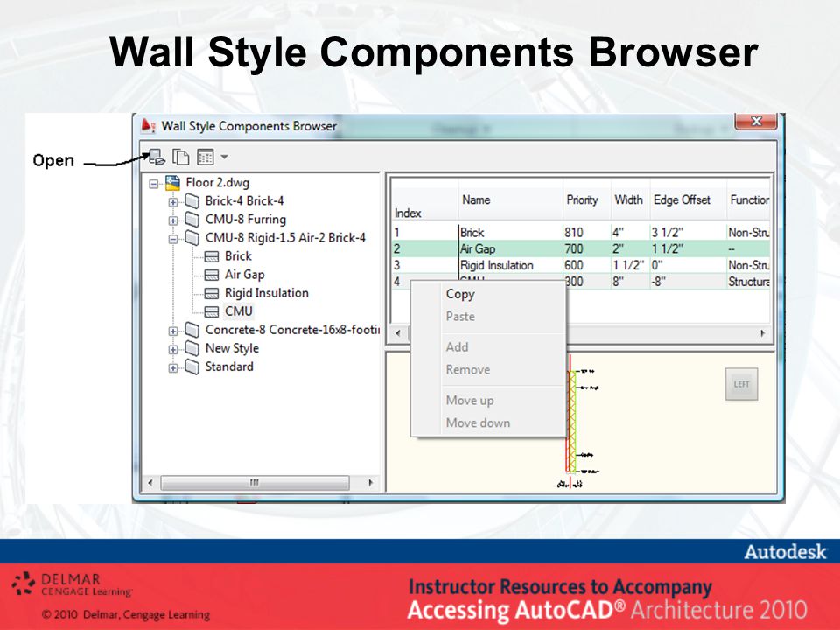
Task: Collapse the Floor 2.dwg tree node
Action: [154, 184]
